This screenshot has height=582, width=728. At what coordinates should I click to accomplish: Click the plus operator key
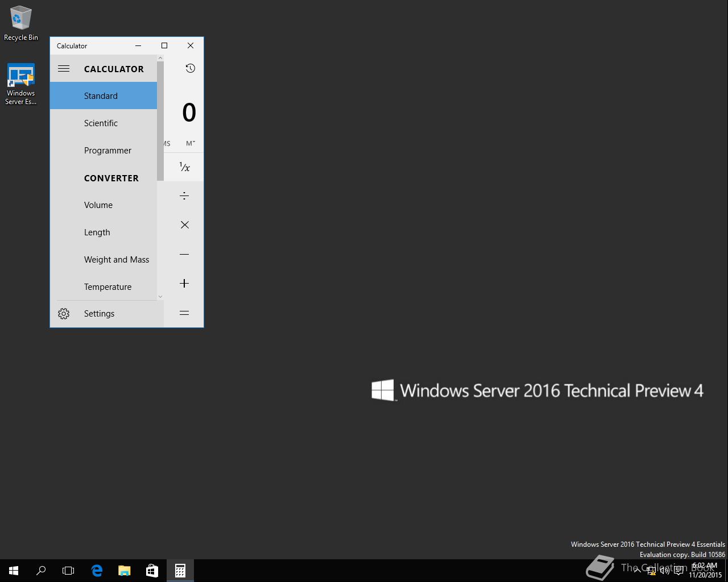click(184, 283)
